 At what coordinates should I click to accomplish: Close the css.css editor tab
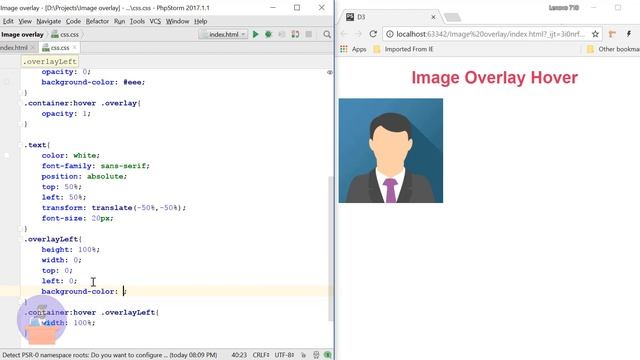tap(74, 48)
